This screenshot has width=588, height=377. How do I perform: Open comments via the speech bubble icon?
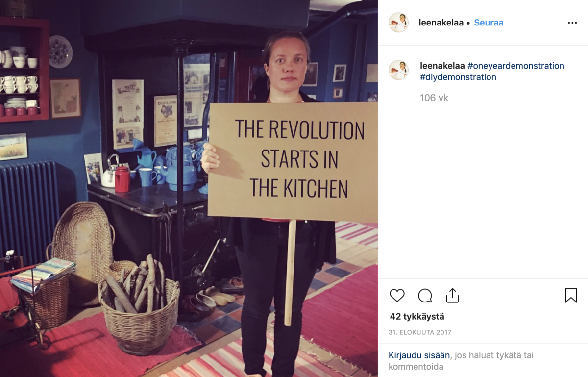point(425,296)
